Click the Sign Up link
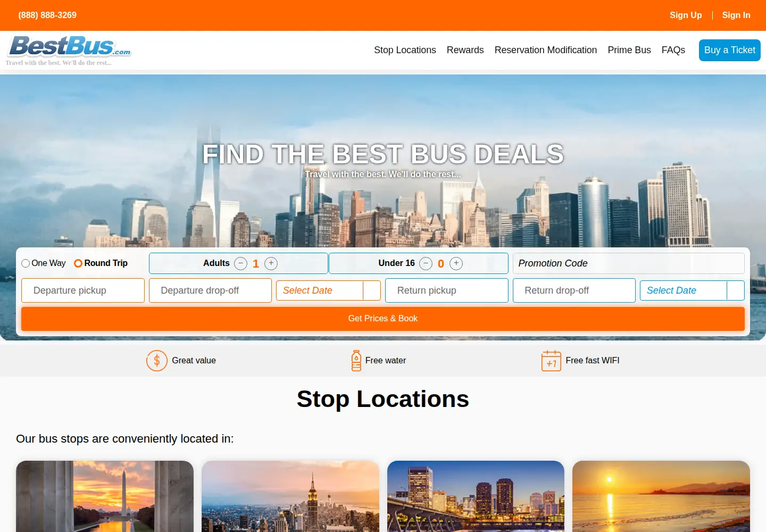 pos(686,15)
